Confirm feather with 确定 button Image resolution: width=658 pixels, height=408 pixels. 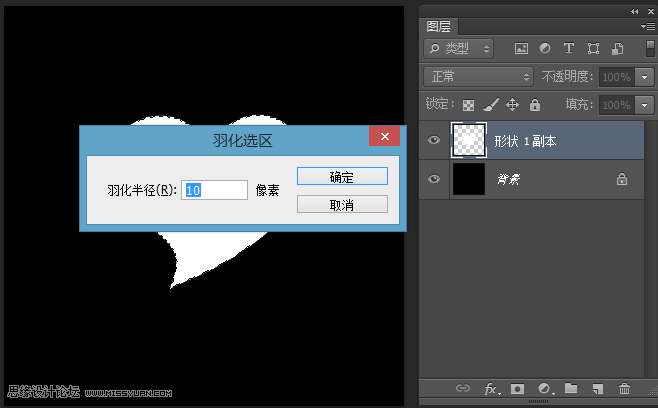pos(342,176)
